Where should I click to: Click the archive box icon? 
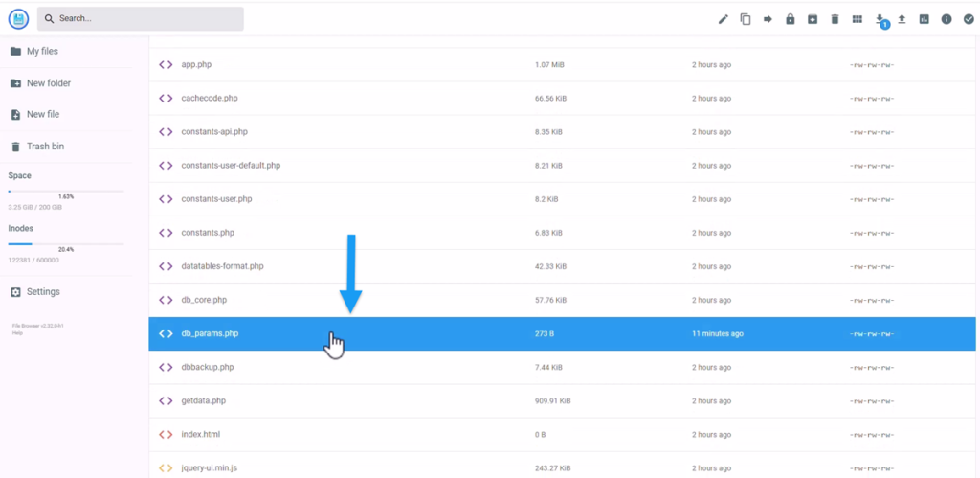click(x=813, y=19)
